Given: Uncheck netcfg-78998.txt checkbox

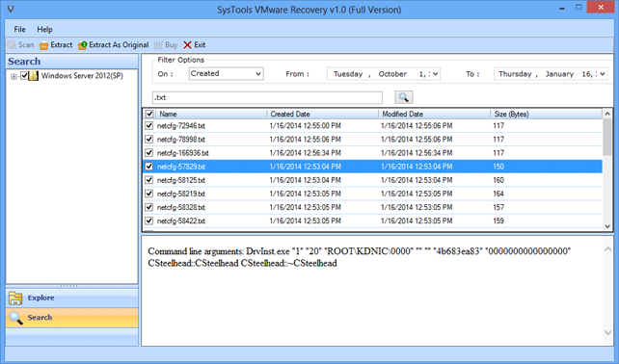Looking at the screenshot, I should pyautogui.click(x=148, y=140).
